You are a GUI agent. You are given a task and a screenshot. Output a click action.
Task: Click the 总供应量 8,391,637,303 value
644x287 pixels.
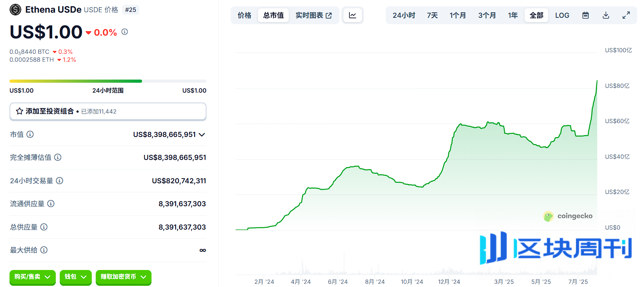(x=182, y=227)
